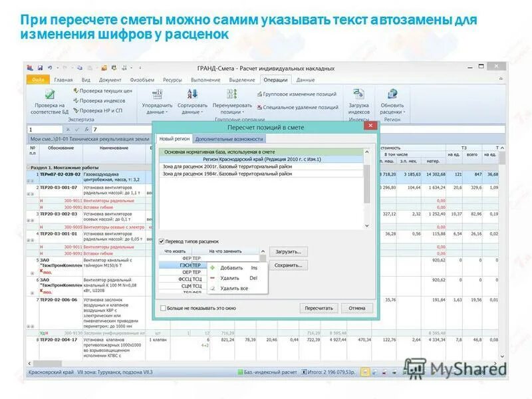This screenshot has width=532, height=399.
Task: Open the Выполнение ribbon tab
Action: click(207, 80)
